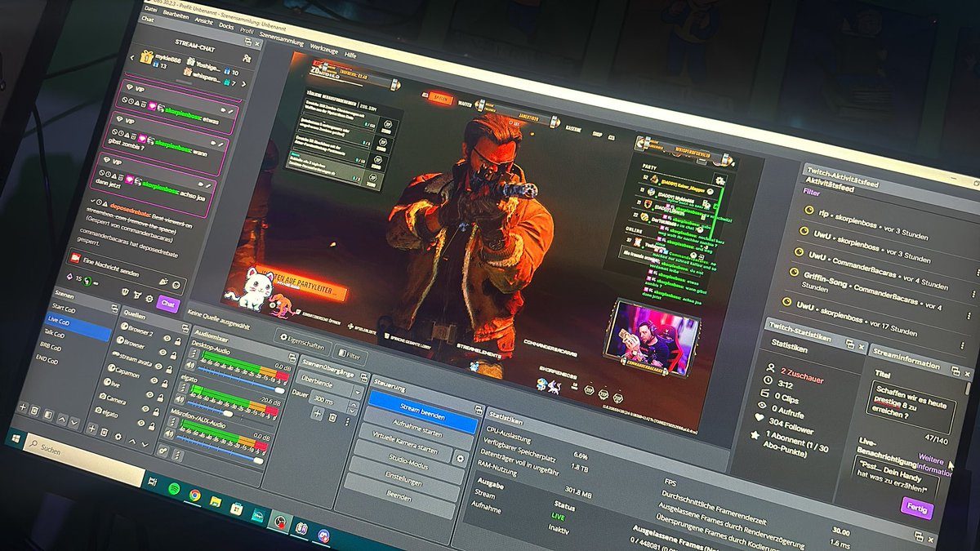Image resolution: width=980 pixels, height=551 pixels.
Task: Click Filter link in Aktivitätsfeed
Action: (811, 193)
